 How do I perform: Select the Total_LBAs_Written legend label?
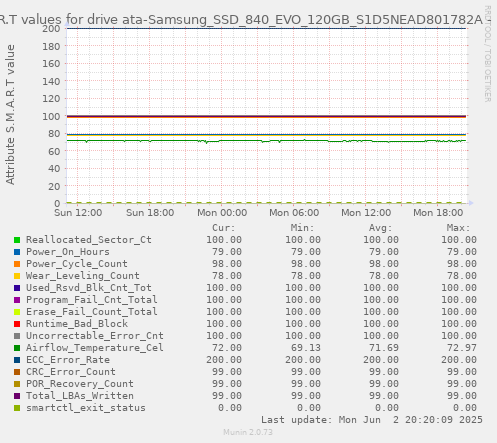click(x=80, y=396)
